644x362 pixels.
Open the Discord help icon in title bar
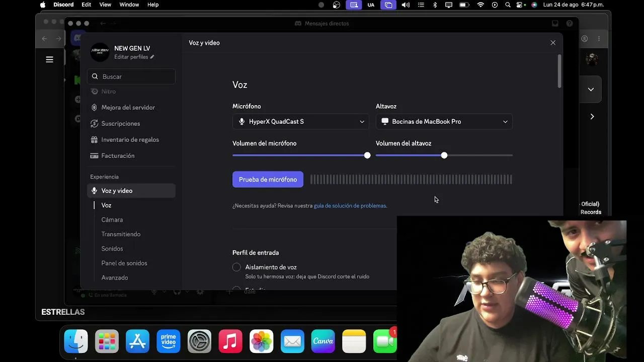pos(570,24)
